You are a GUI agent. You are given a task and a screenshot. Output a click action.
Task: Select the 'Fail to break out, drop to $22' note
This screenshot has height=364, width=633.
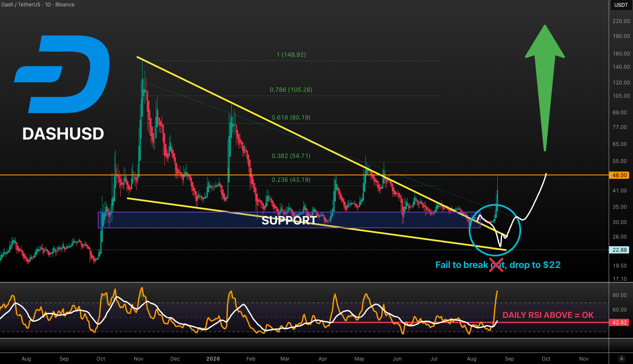pos(498,265)
